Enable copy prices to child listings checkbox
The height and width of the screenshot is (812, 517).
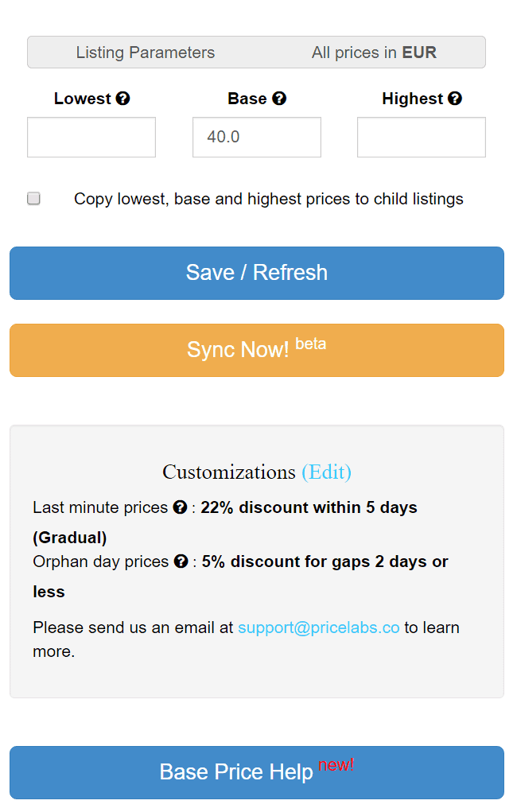coord(33,198)
